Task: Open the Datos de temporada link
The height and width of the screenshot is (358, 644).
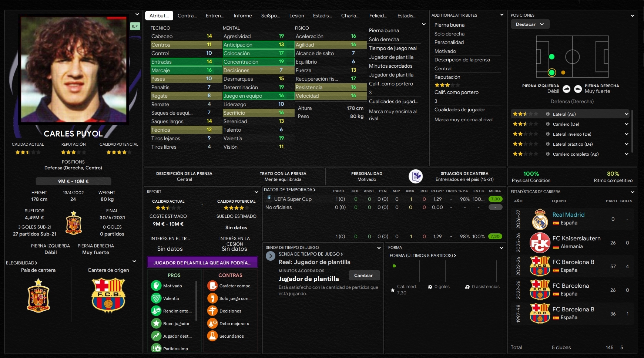Action: click(x=290, y=190)
